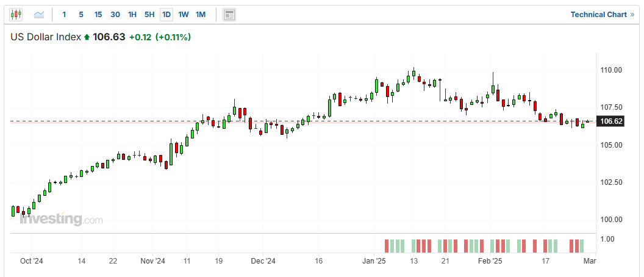The image size is (644, 277).
Task: Click the +0.12 price change value
Action: 140,37
